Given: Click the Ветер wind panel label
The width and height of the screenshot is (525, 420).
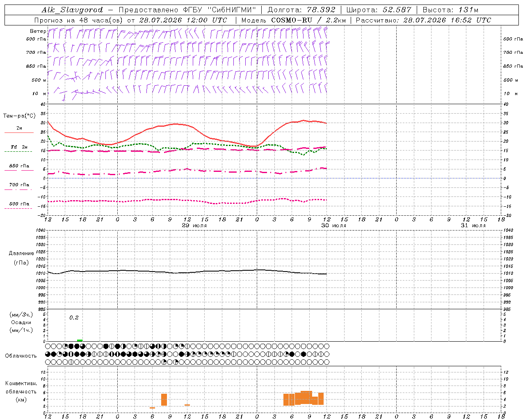Looking at the screenshot, I should tap(38, 31).
